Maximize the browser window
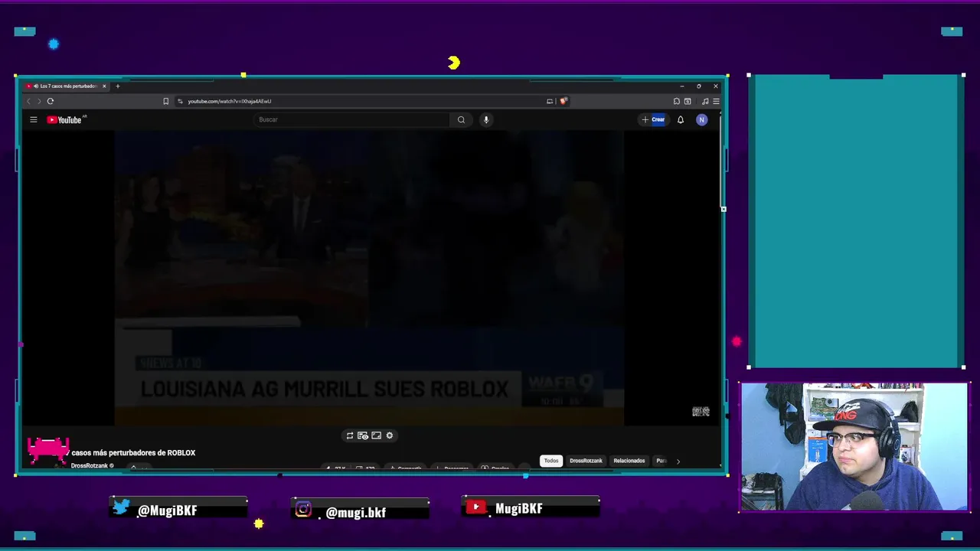 point(698,86)
